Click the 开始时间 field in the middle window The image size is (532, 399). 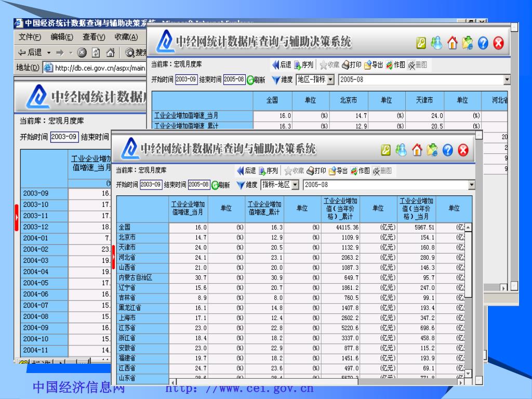(x=187, y=79)
